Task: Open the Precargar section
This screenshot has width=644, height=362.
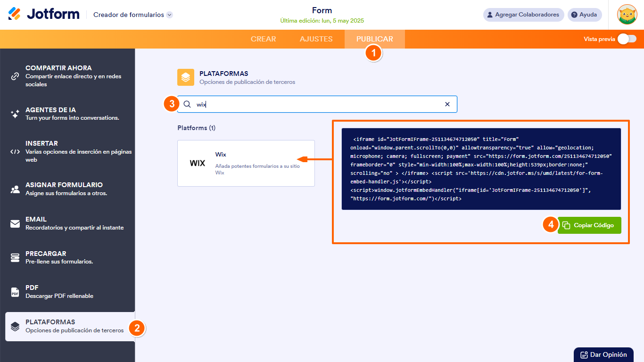Action: (67, 257)
